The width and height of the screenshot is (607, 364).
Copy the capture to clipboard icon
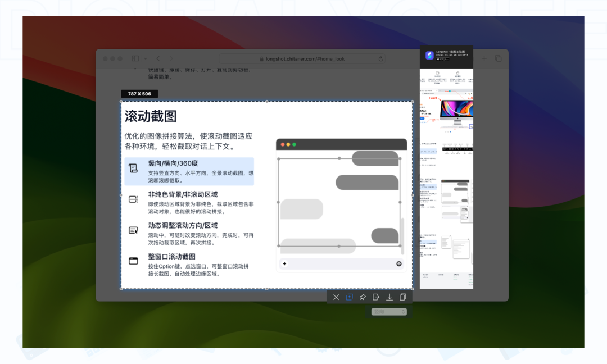coord(402,297)
